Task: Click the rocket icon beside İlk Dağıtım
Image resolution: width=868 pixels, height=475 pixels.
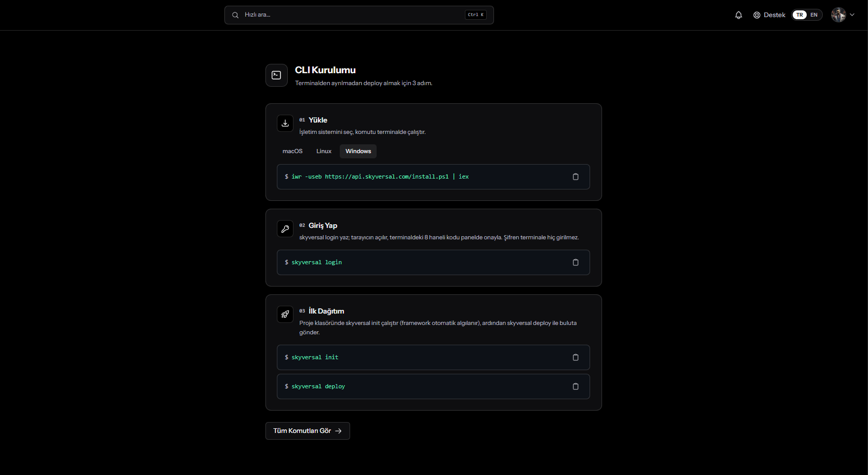Action: [x=285, y=314]
